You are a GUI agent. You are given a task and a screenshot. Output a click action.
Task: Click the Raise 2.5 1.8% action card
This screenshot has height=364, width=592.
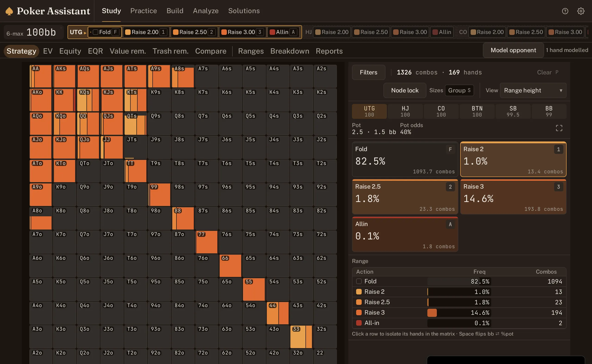pos(405,197)
